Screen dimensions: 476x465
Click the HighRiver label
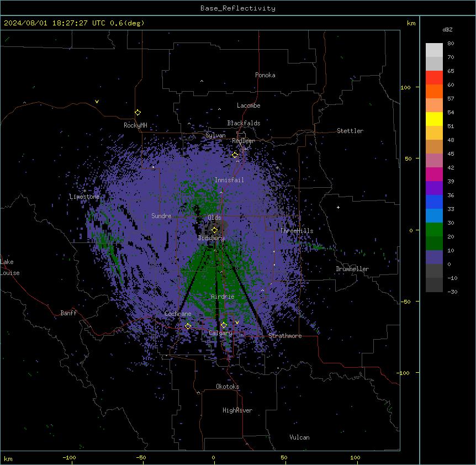(x=237, y=410)
